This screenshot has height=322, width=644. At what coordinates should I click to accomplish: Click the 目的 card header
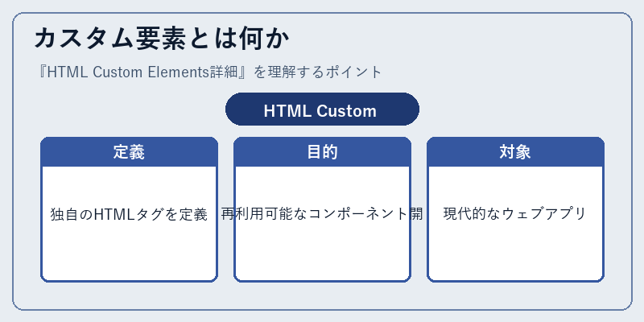tap(322, 152)
